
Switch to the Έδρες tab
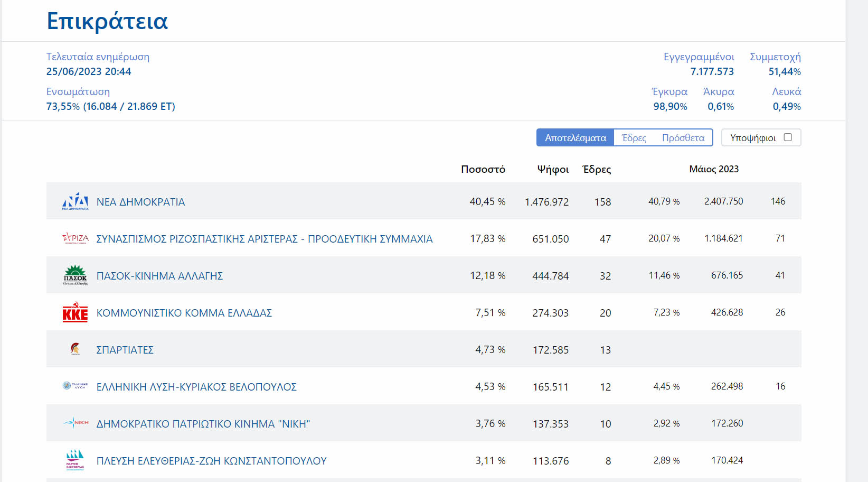pos(634,138)
